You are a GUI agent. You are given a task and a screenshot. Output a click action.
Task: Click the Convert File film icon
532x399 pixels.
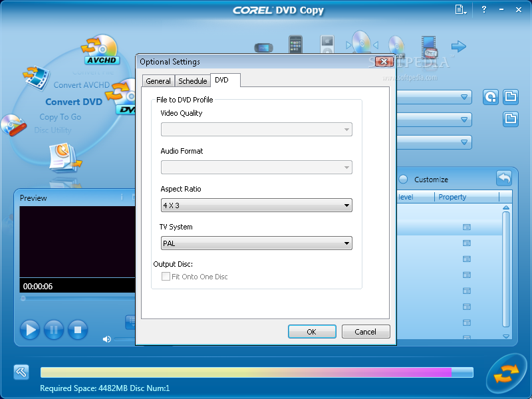tap(37, 78)
